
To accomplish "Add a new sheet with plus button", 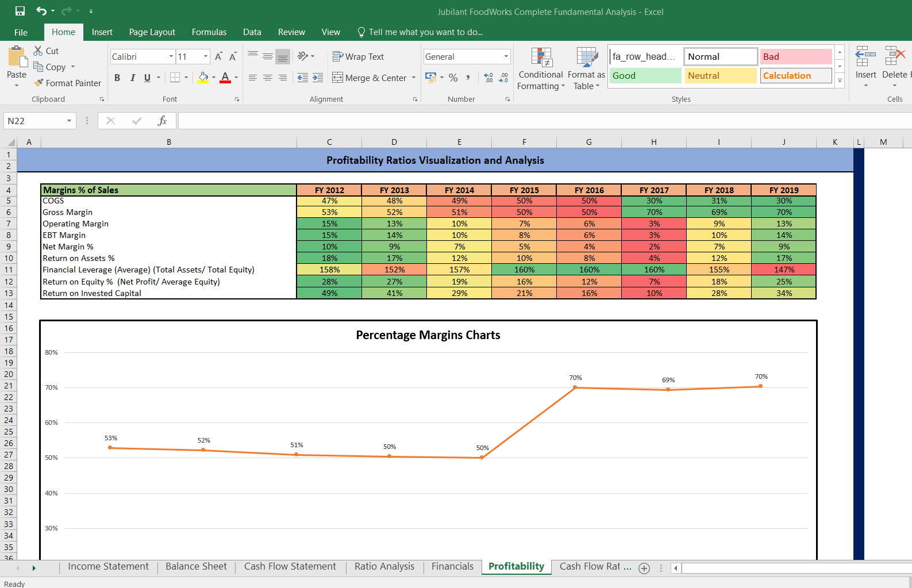I will [644, 568].
